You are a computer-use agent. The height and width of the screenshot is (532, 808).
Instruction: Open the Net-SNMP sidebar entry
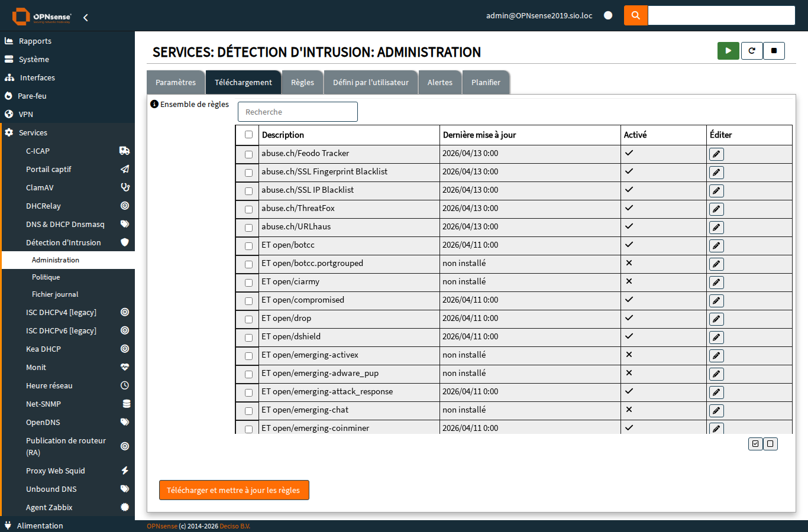(69, 404)
